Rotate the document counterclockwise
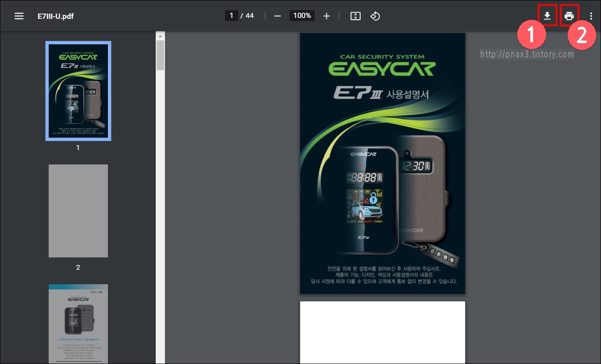Image resolution: width=601 pixels, height=364 pixels. click(375, 16)
